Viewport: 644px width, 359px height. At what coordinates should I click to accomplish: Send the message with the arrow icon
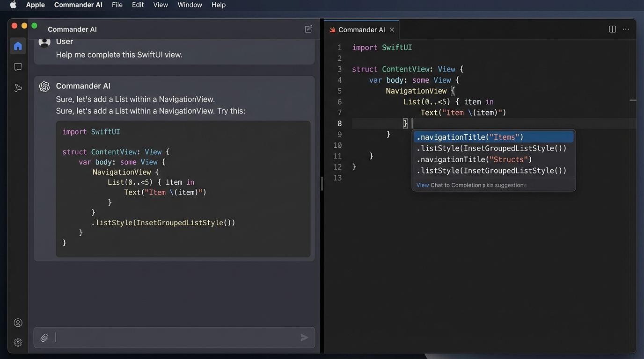point(304,337)
